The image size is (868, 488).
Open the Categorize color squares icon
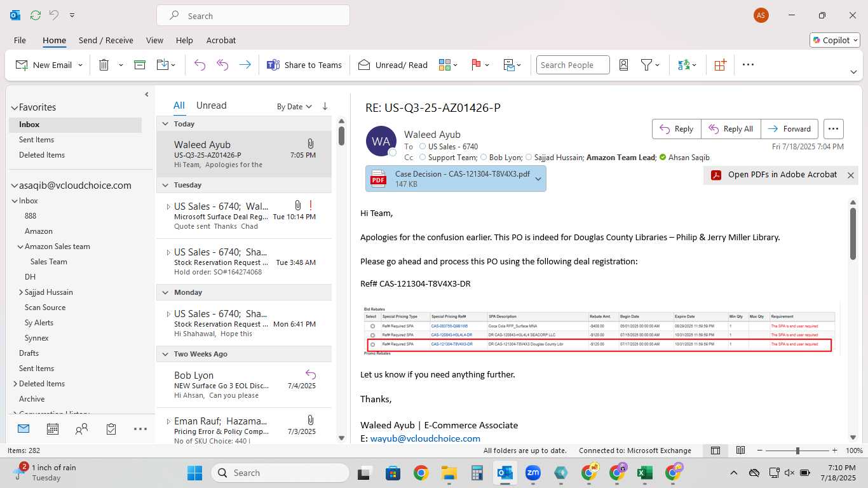444,65
